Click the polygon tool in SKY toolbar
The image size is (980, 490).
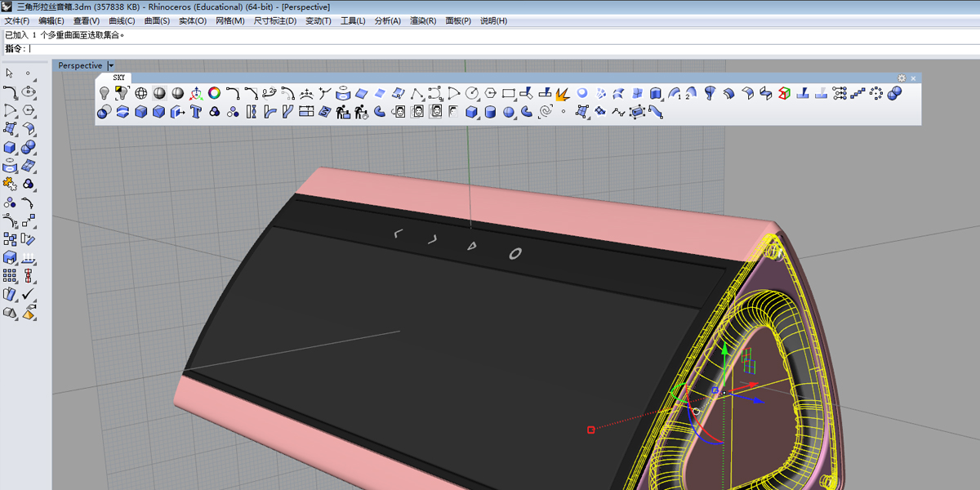tap(491, 93)
